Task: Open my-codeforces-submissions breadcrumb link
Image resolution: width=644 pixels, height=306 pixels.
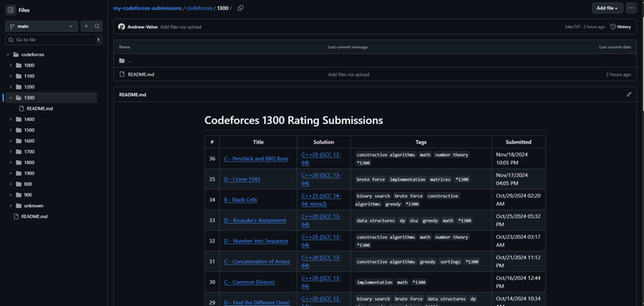Action: click(147, 8)
